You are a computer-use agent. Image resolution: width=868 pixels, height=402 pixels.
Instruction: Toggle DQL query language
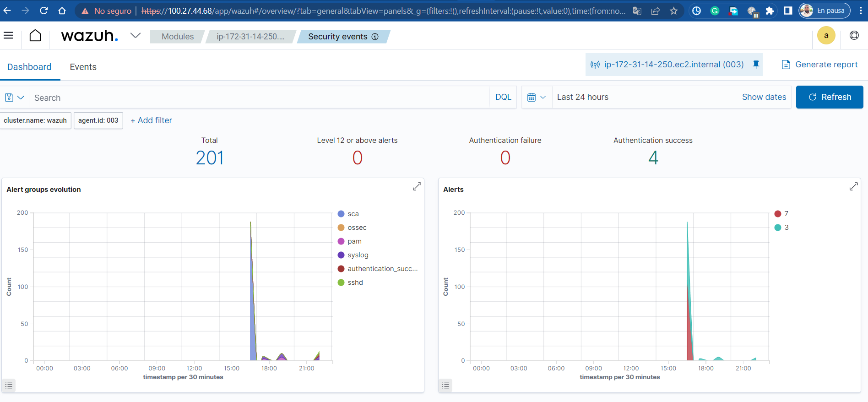503,97
